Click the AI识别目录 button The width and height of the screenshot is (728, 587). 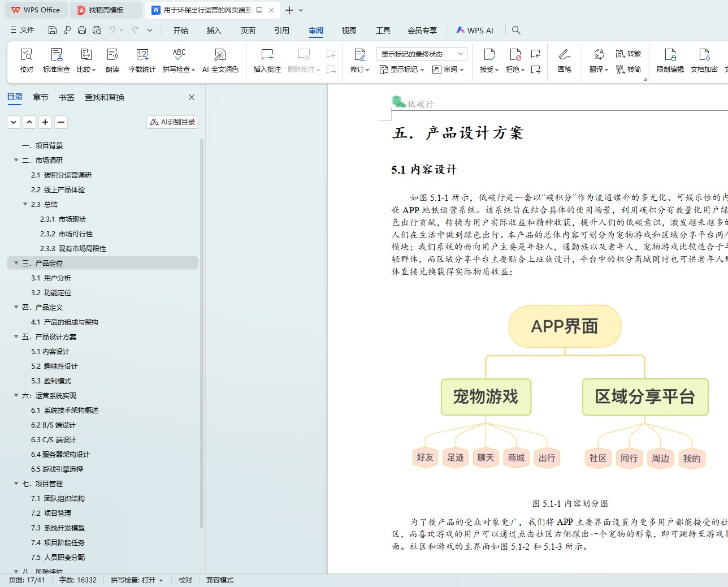(172, 122)
